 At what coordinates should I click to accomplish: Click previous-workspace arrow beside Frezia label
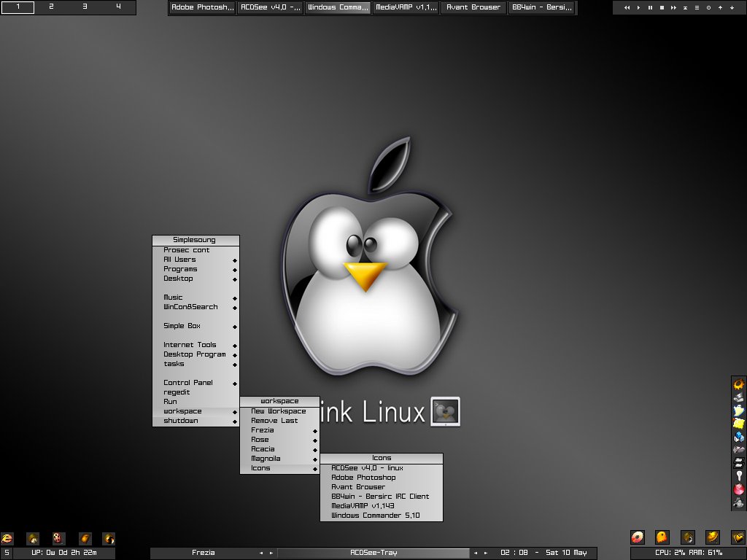point(261,553)
